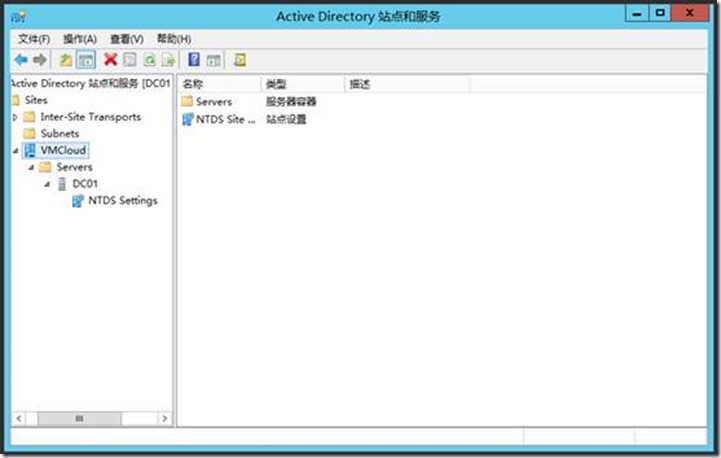
Task: Click the Refresh toolbar icon
Action: click(149, 60)
